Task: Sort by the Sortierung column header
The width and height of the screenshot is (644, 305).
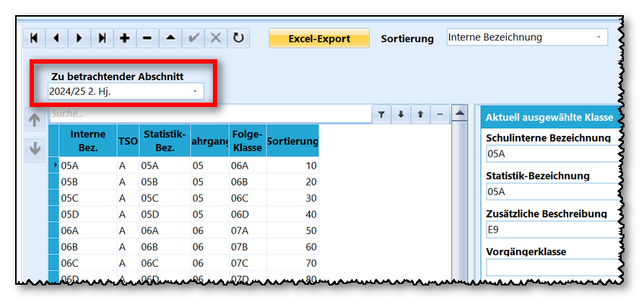Action: [292, 141]
